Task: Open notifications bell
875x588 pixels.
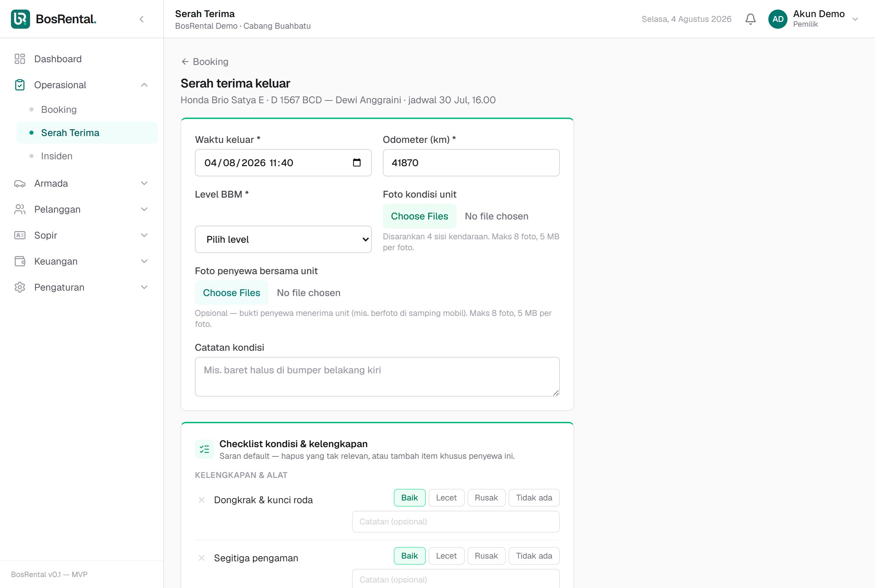Action: pos(750,19)
